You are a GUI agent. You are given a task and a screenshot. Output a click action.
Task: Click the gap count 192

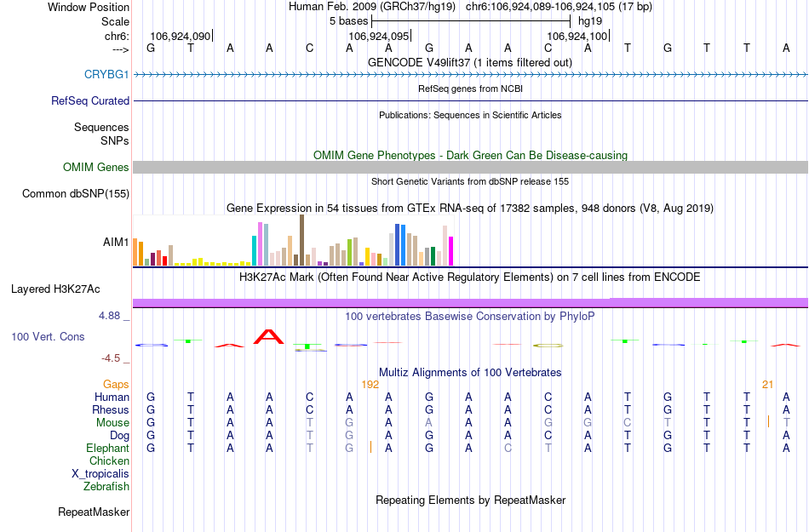[370, 384]
